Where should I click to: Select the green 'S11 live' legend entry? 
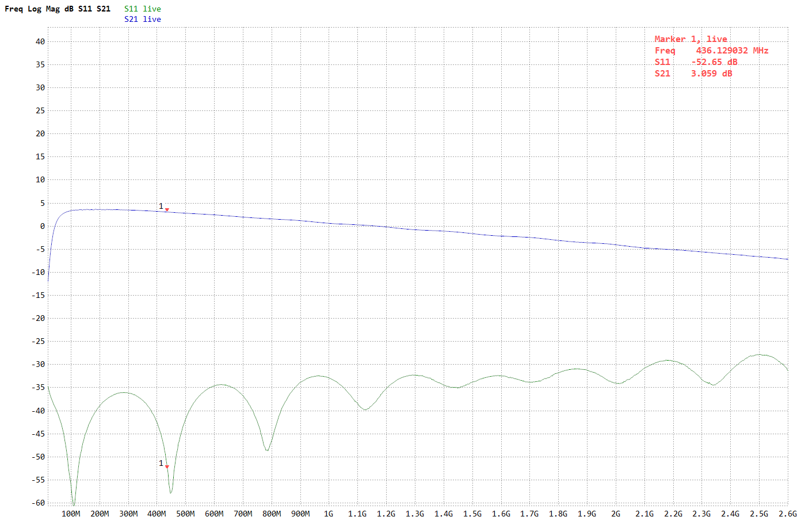pyautogui.click(x=143, y=9)
